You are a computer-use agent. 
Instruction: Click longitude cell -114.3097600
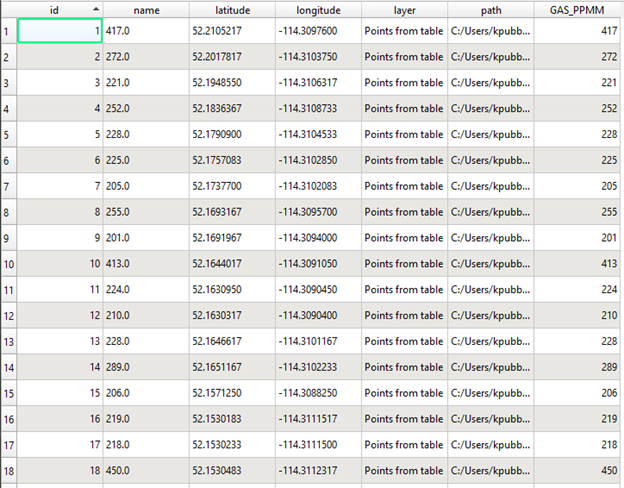[x=318, y=31]
